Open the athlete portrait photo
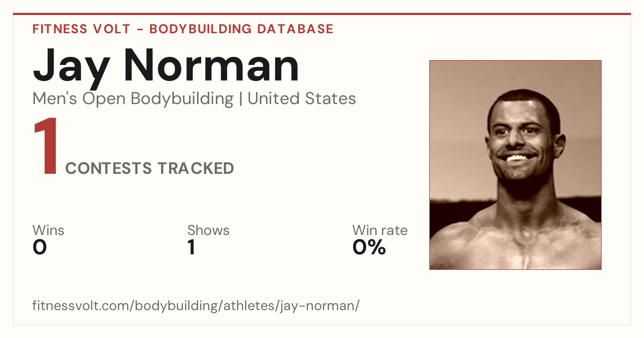Image resolution: width=644 pixels, height=338 pixels. [515, 165]
